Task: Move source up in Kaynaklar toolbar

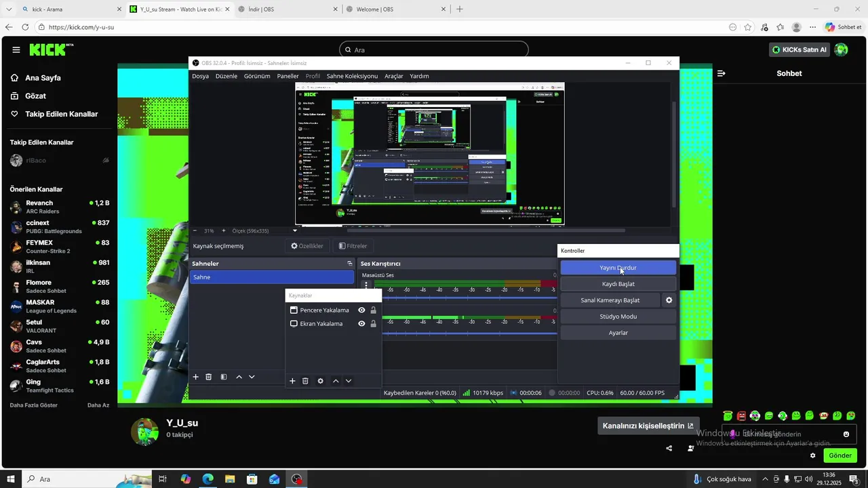Action: pos(336,381)
